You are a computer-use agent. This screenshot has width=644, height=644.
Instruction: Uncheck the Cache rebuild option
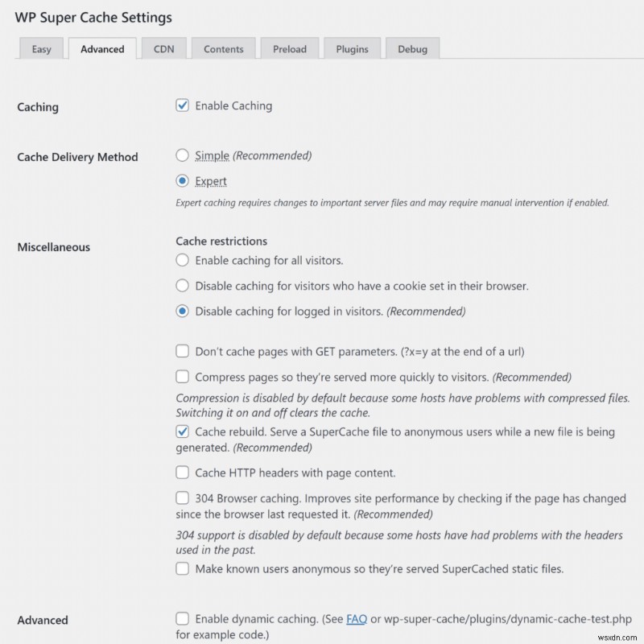pos(181,431)
